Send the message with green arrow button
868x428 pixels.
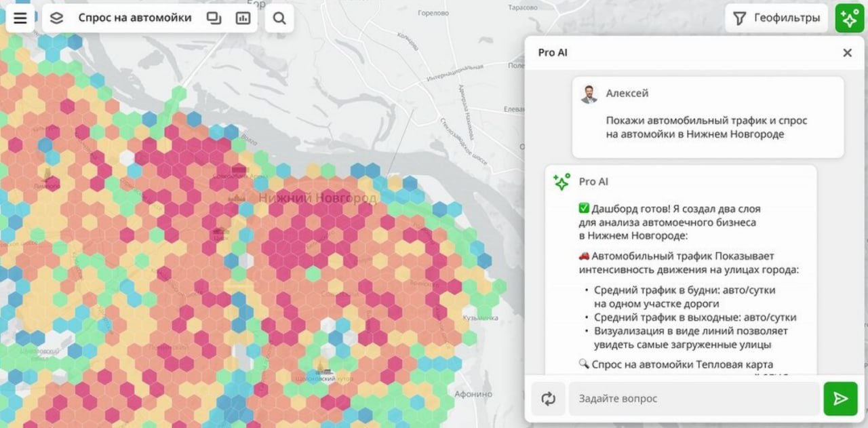tap(840, 399)
